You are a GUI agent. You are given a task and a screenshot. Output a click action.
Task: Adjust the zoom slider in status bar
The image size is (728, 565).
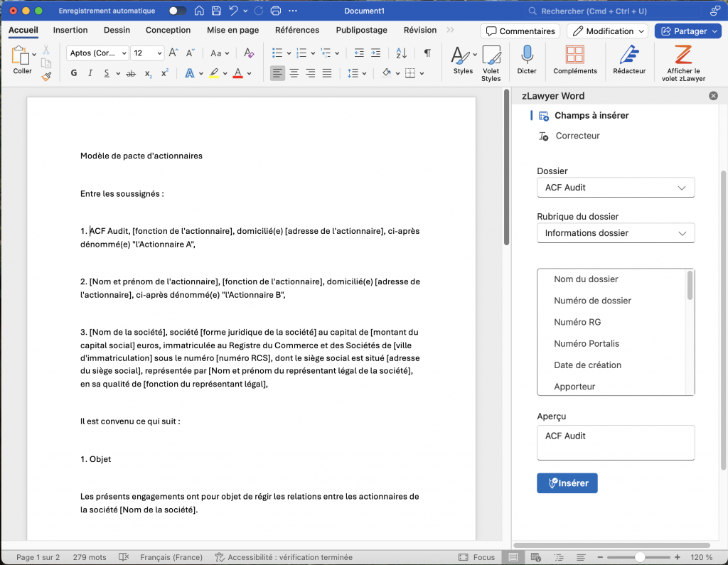click(641, 557)
